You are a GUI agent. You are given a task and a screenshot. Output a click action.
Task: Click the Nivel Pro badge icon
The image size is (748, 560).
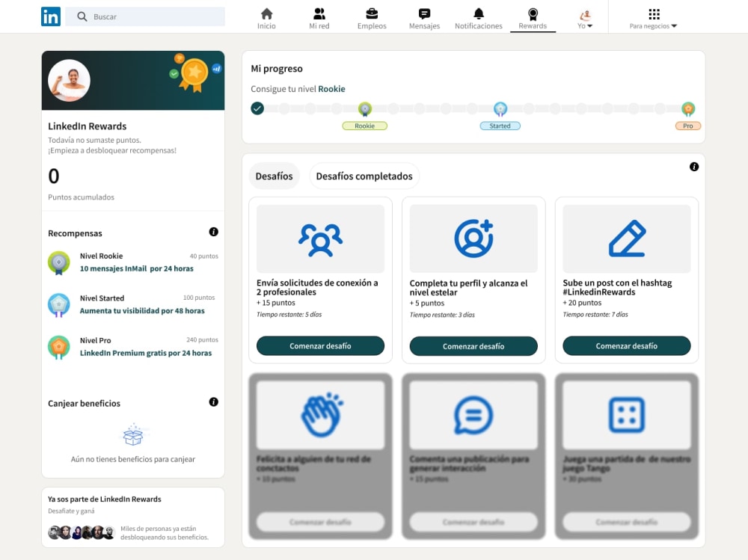(59, 347)
